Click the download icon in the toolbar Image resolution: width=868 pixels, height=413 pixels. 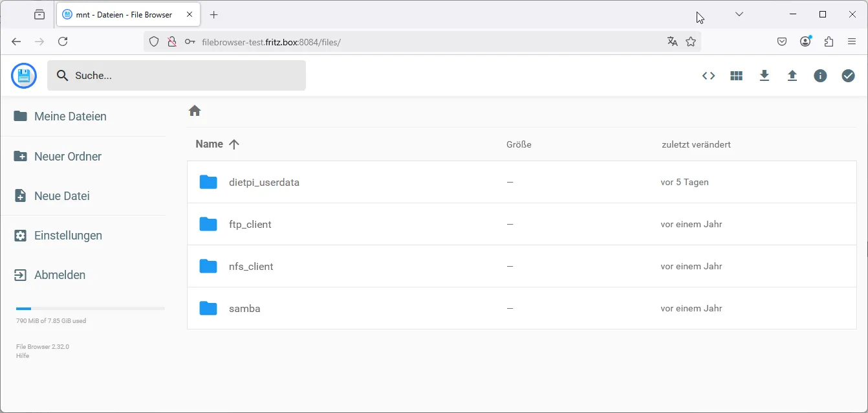click(765, 76)
